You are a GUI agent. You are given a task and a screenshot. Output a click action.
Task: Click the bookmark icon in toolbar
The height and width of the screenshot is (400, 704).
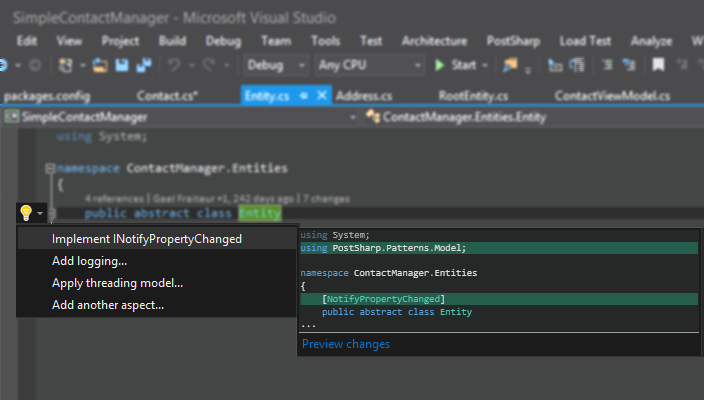[x=658, y=65]
